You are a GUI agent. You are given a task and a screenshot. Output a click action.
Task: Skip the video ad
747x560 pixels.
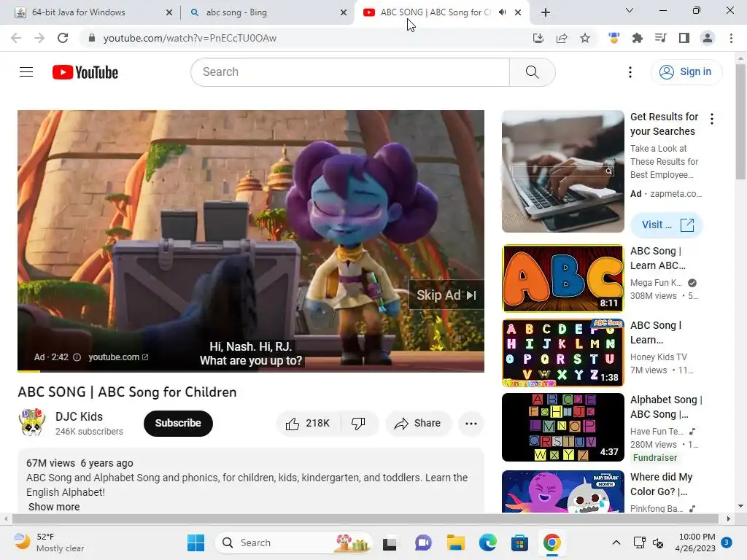(446, 295)
